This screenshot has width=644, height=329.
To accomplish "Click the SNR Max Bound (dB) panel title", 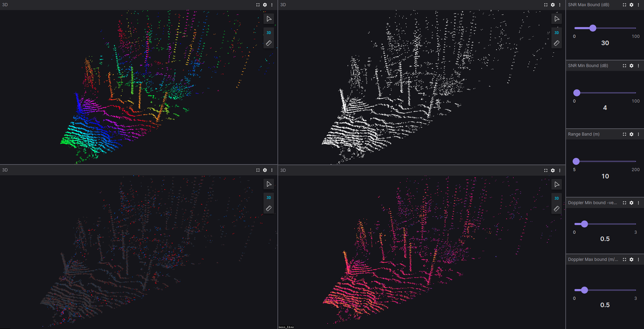I will (589, 4).
